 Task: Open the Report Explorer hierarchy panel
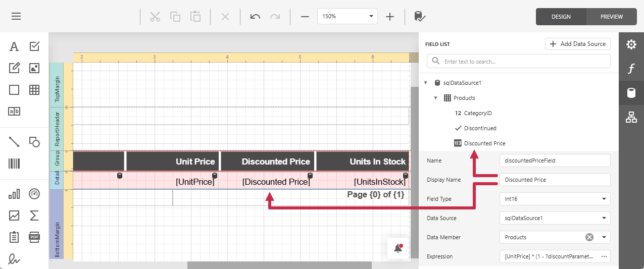(x=631, y=117)
